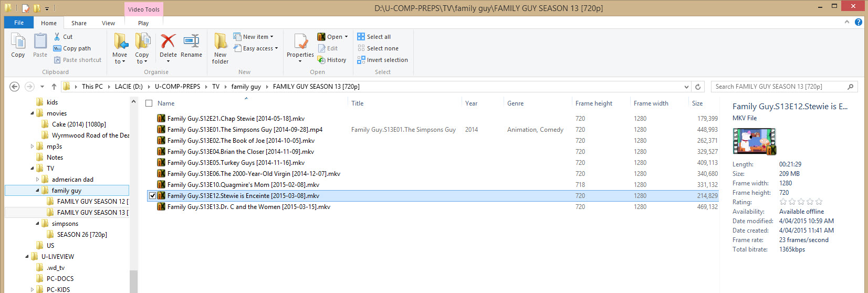Open Help with the blue question icon
This screenshot has width=868, height=293.
pyautogui.click(x=859, y=22)
